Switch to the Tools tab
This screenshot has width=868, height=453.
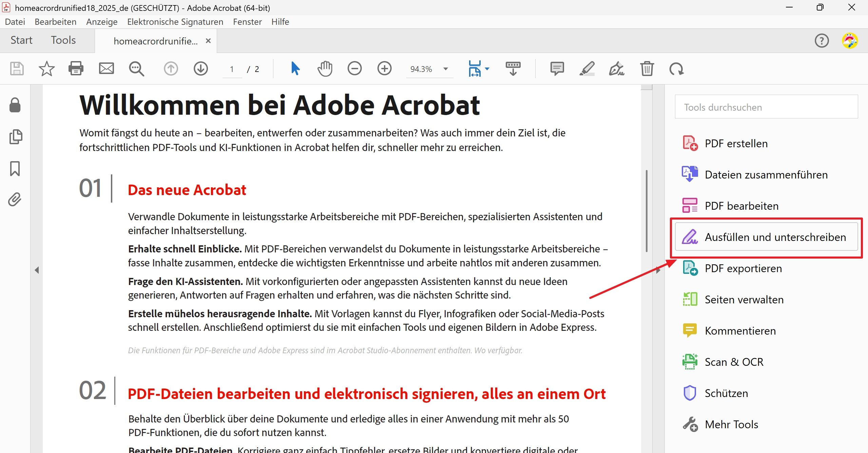(x=63, y=40)
